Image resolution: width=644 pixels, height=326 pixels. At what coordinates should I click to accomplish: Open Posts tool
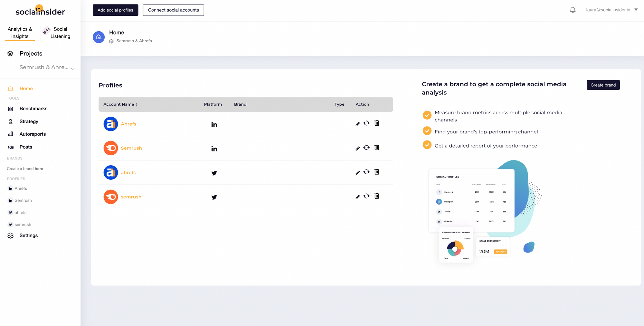26,147
